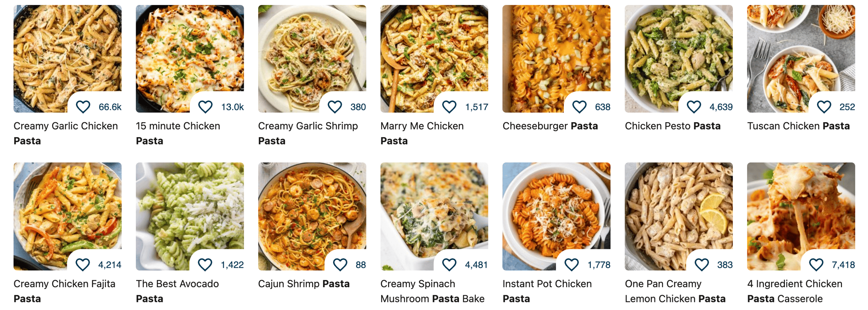868x310 pixels.
Task: View the Cajun Shrimp Pasta photo
Action: tap(312, 210)
